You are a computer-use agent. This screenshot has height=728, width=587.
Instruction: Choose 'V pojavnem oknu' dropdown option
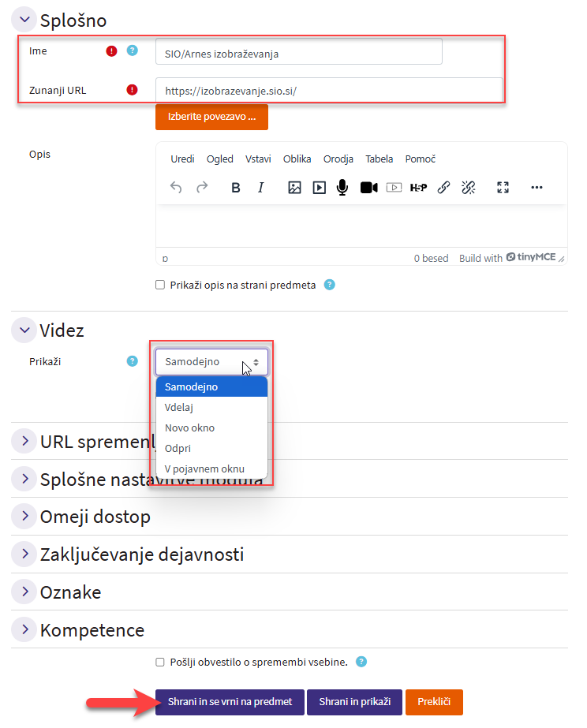coord(204,469)
